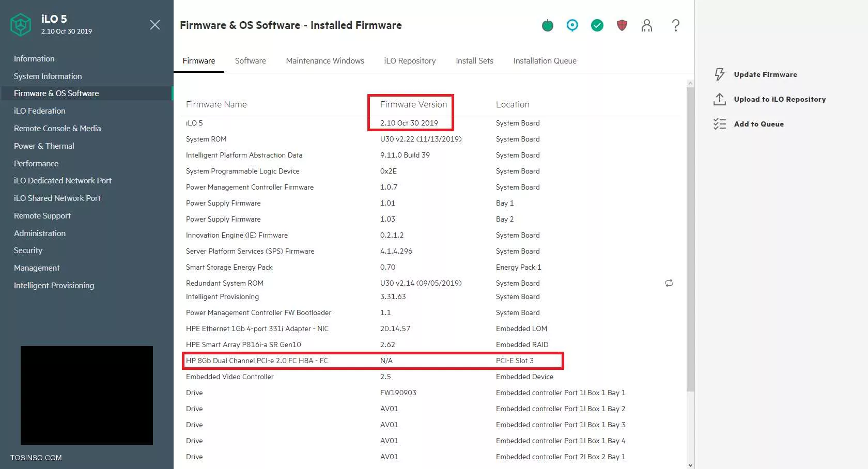868x469 pixels.
Task: Open Management in the sidebar
Action: click(37, 268)
